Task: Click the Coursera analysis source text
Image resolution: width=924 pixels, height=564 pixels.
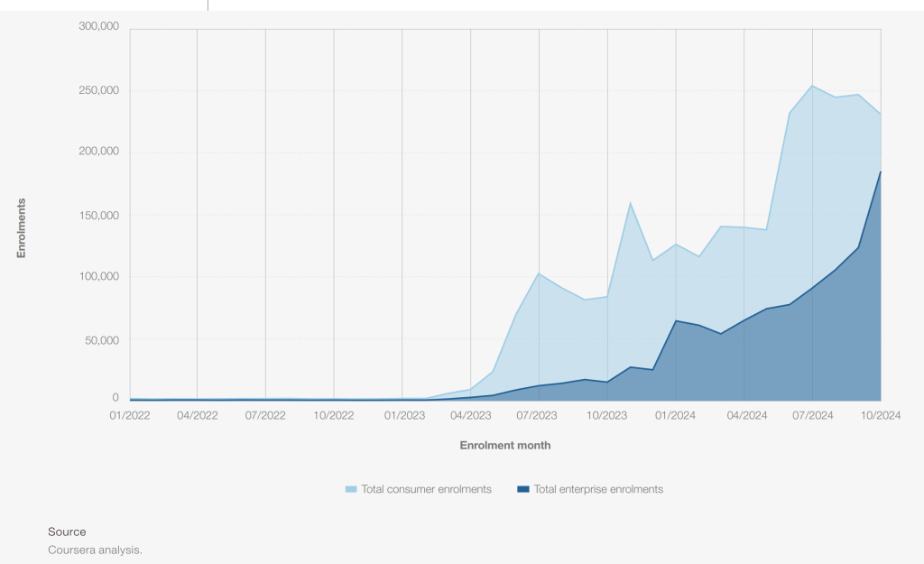Action: tap(95, 550)
